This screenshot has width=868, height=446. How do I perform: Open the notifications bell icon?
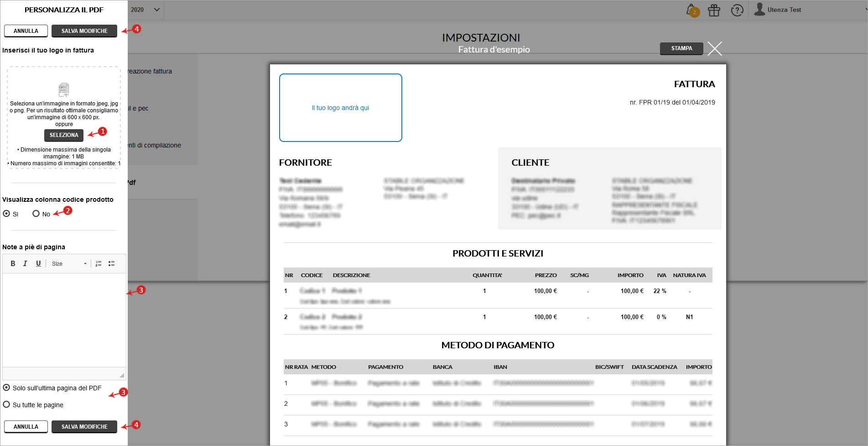coord(692,10)
